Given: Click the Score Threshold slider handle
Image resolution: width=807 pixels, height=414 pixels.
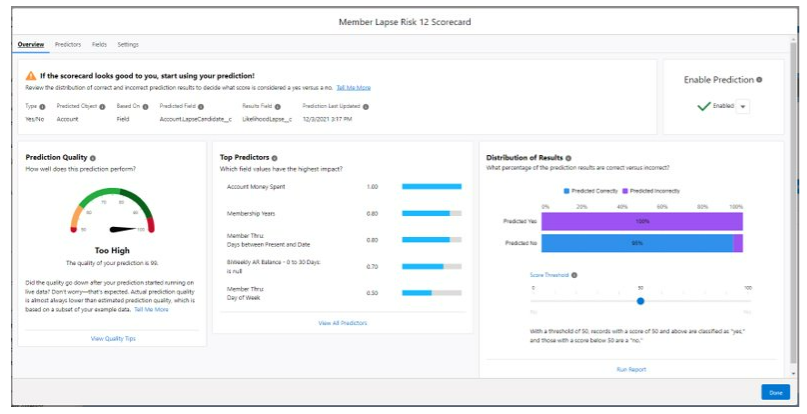Looking at the screenshot, I should (640, 300).
